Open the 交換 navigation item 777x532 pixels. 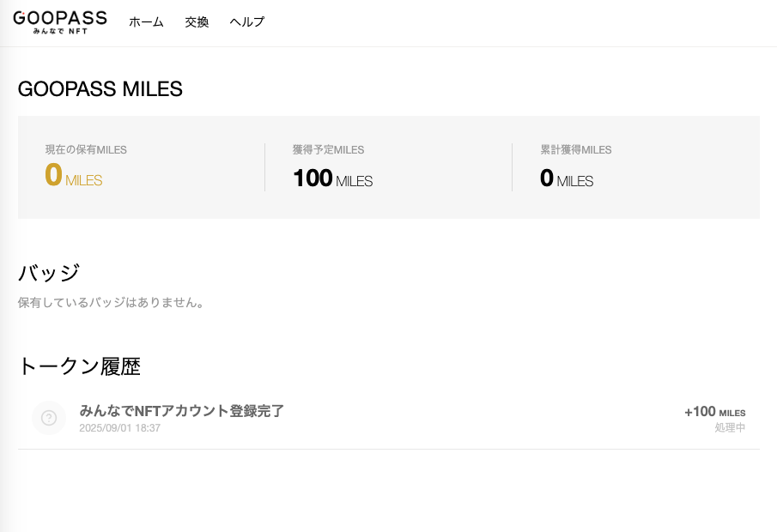click(x=197, y=21)
